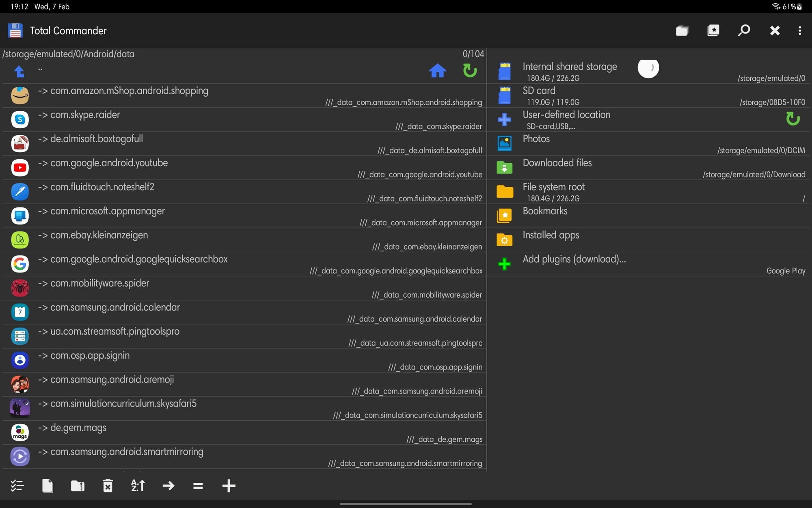Viewport: 812px width, 508px height.
Task: Tap the 0/104 selection counter
Action: point(473,54)
